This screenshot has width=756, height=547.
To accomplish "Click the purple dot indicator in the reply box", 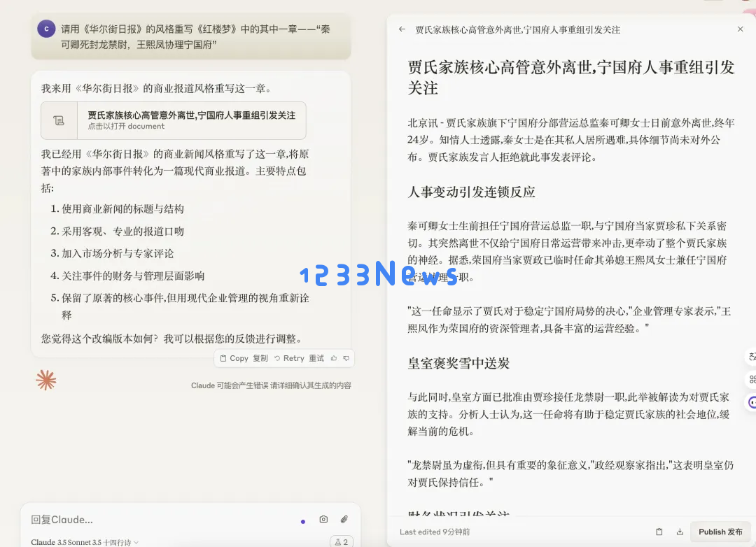I will coord(303,521).
